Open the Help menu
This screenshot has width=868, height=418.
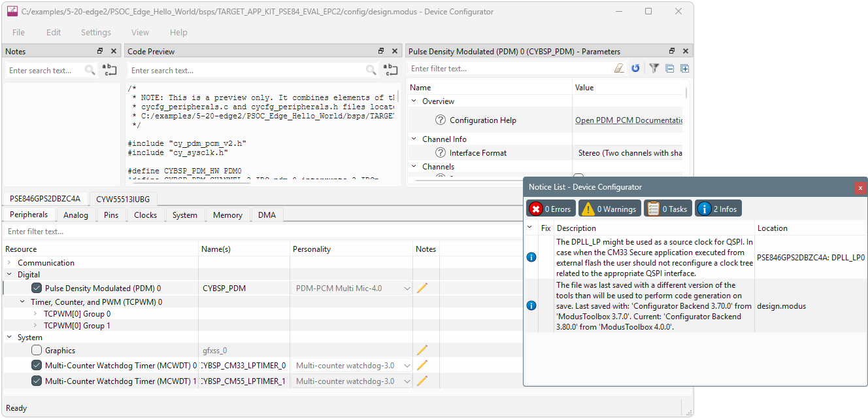coord(178,32)
